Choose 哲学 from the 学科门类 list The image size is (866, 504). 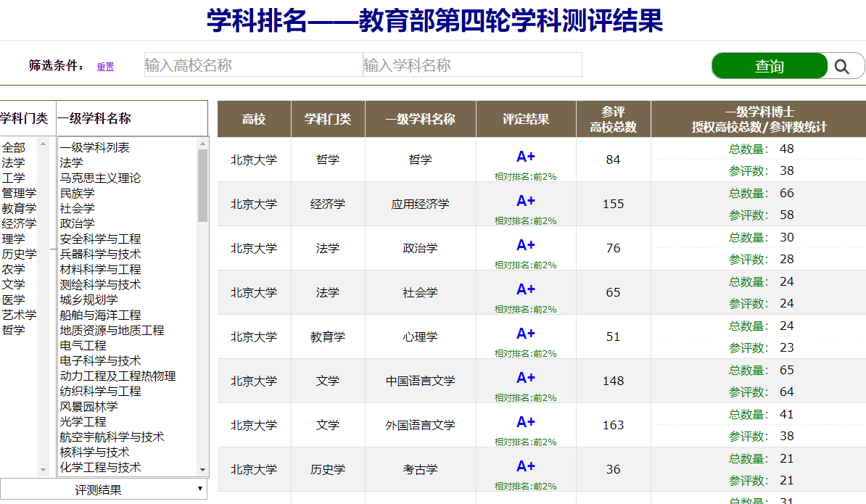[13, 330]
